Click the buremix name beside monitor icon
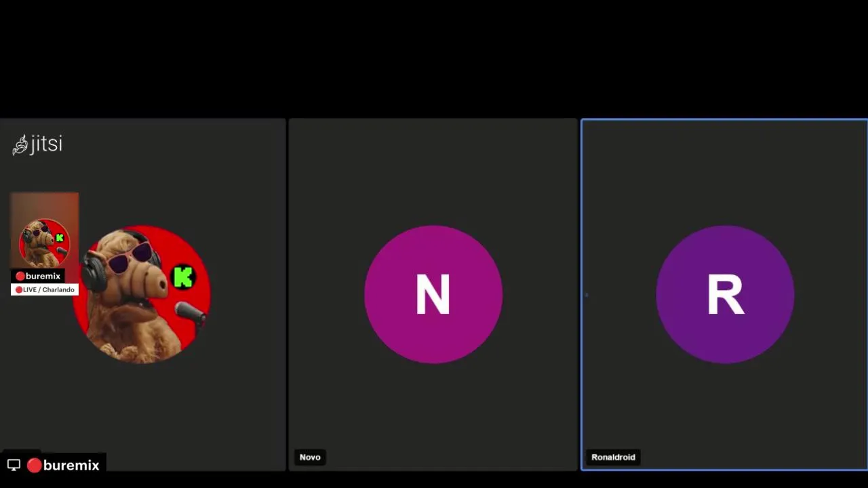This screenshot has width=868, height=488. click(x=63, y=465)
